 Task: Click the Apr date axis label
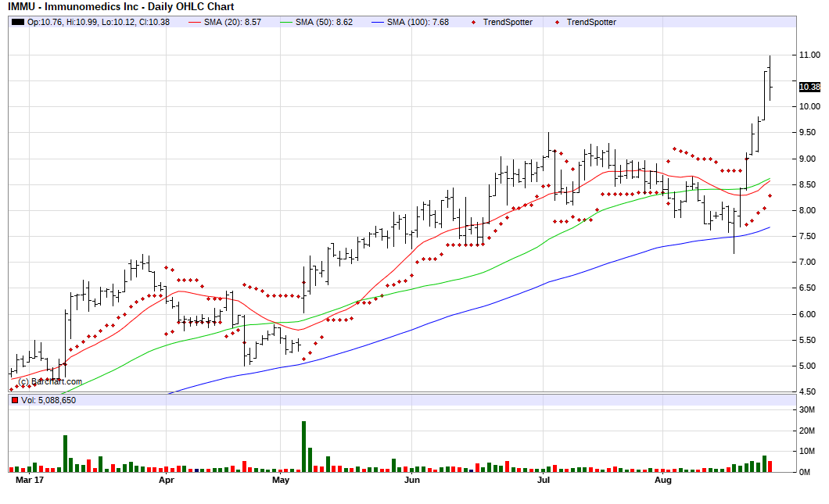167,480
